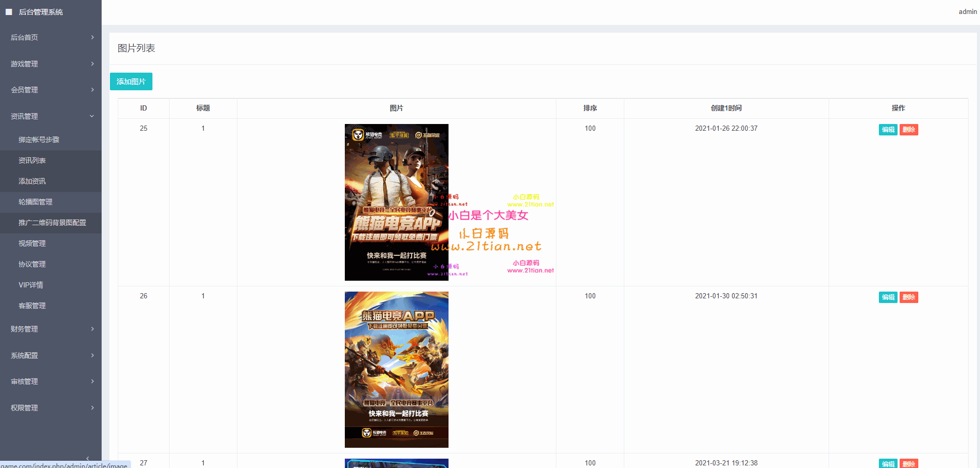This screenshot has width=980, height=468.
Task: Delete the image row with ID 27
Action: 909,464
